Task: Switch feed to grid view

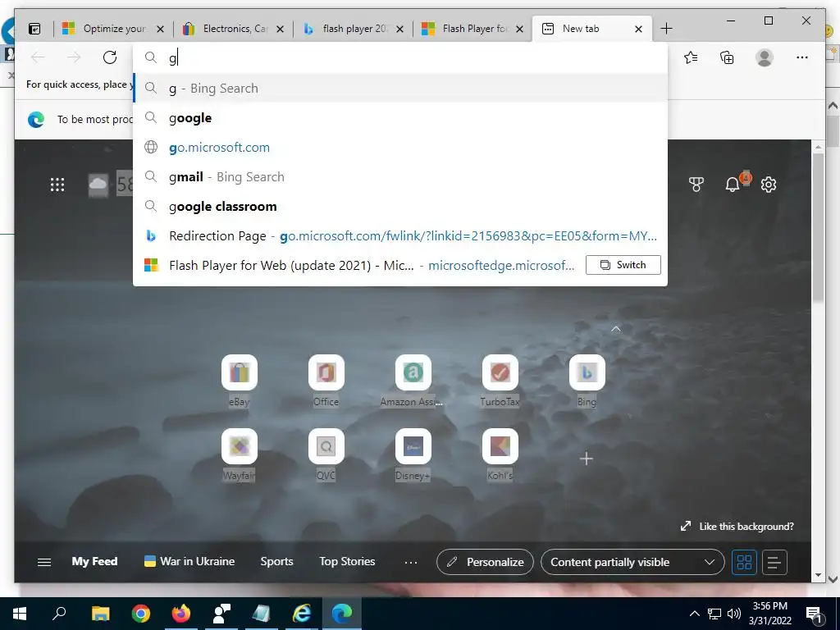Action: (744, 562)
